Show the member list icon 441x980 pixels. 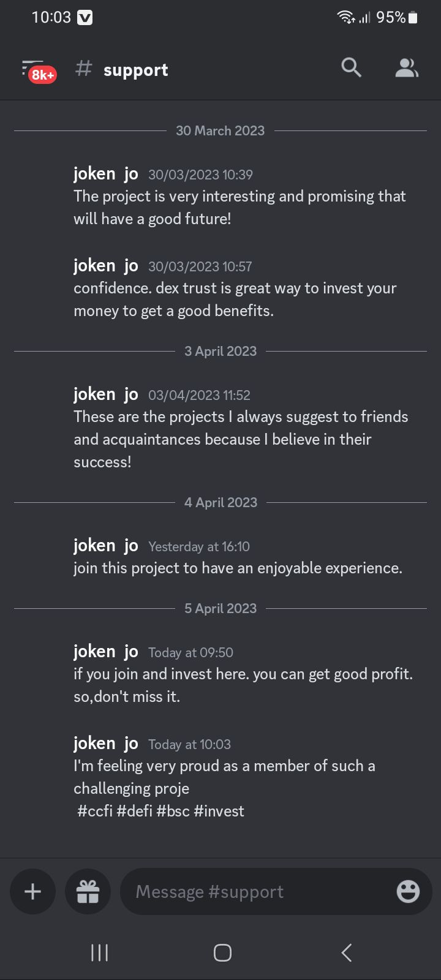point(407,68)
